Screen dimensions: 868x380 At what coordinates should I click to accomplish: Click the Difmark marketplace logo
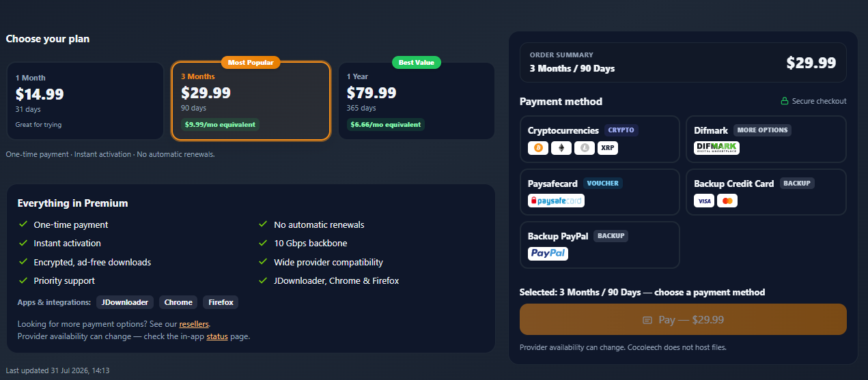coord(716,148)
